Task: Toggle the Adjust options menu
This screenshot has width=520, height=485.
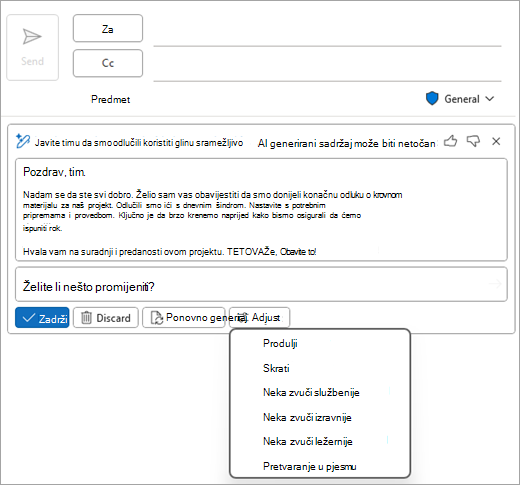Action: (x=260, y=318)
